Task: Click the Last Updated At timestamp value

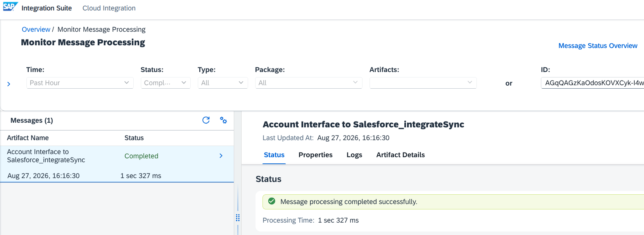Action: [x=353, y=138]
